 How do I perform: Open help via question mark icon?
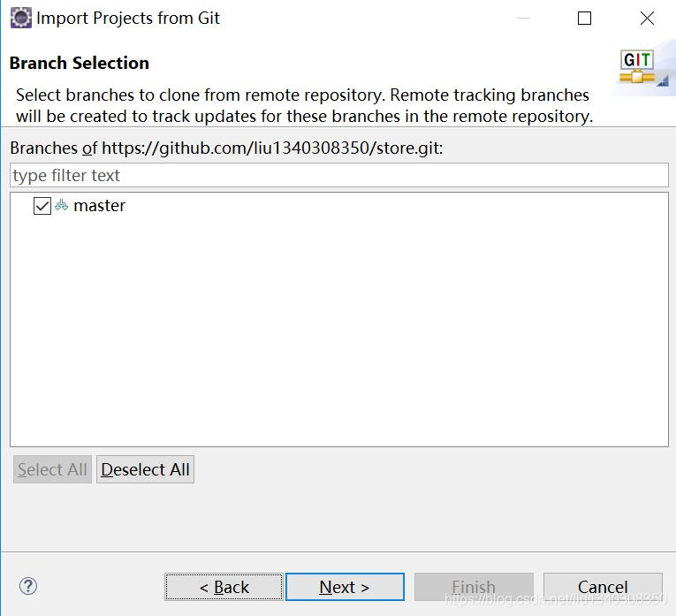pos(28,586)
